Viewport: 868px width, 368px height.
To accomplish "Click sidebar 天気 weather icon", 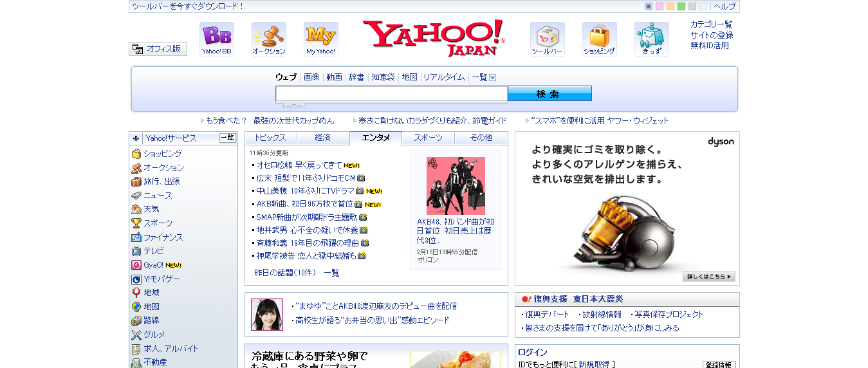I will click(x=136, y=209).
